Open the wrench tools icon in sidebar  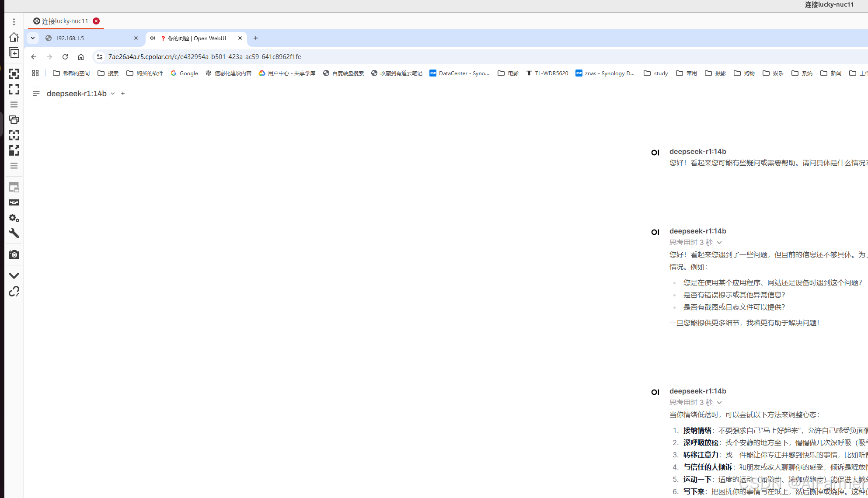(14, 233)
